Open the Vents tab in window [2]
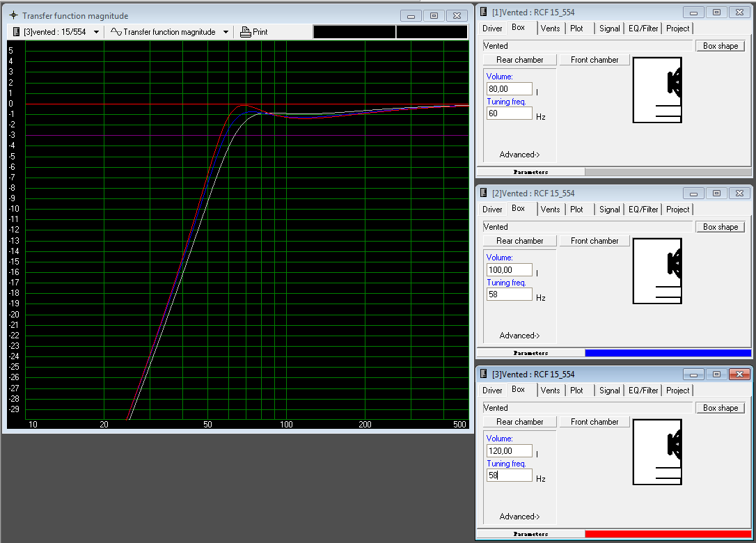The height and width of the screenshot is (543, 756). 550,210
